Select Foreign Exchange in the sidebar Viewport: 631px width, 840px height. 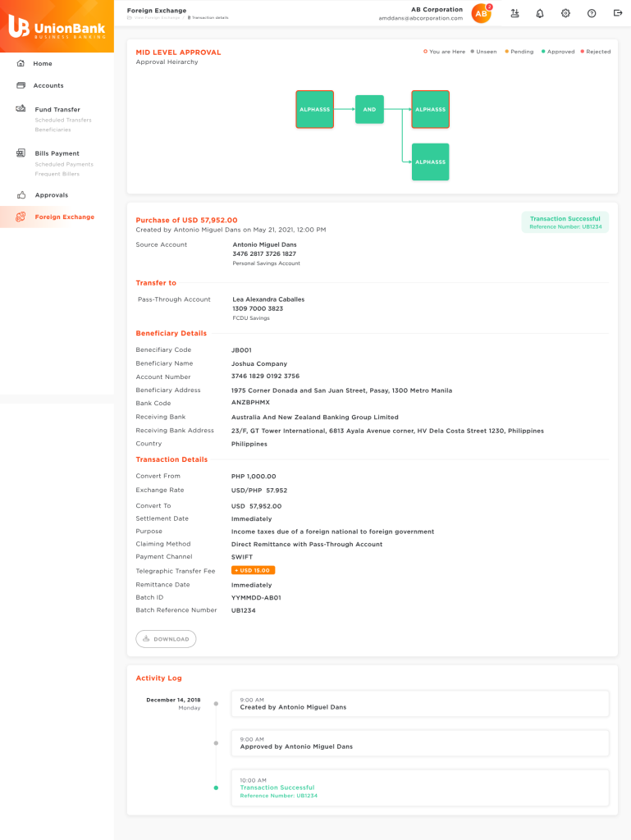pyautogui.click(x=64, y=217)
